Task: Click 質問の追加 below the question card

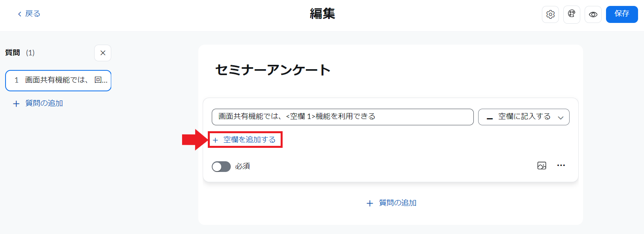Action: (x=391, y=203)
